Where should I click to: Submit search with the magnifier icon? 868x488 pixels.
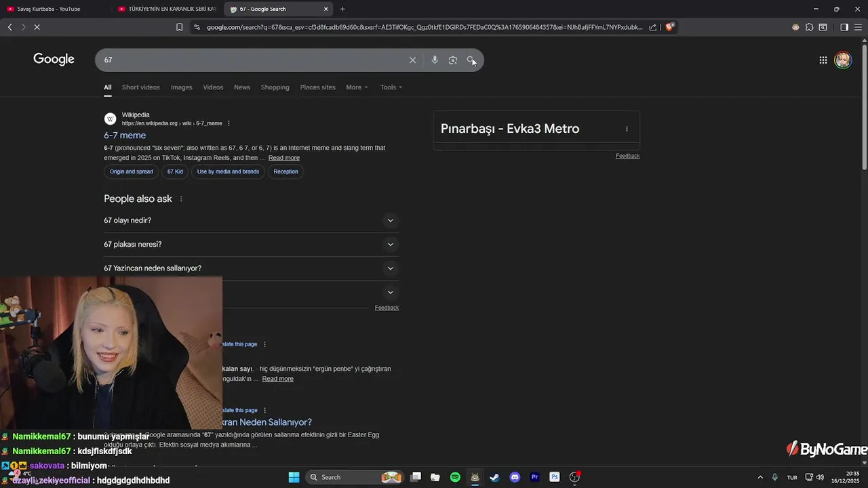tap(471, 60)
